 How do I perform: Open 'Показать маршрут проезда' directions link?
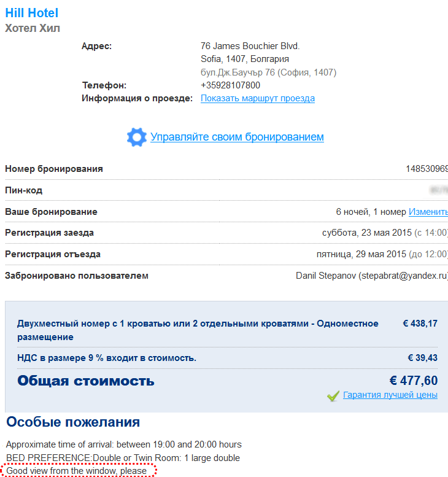coord(258,98)
